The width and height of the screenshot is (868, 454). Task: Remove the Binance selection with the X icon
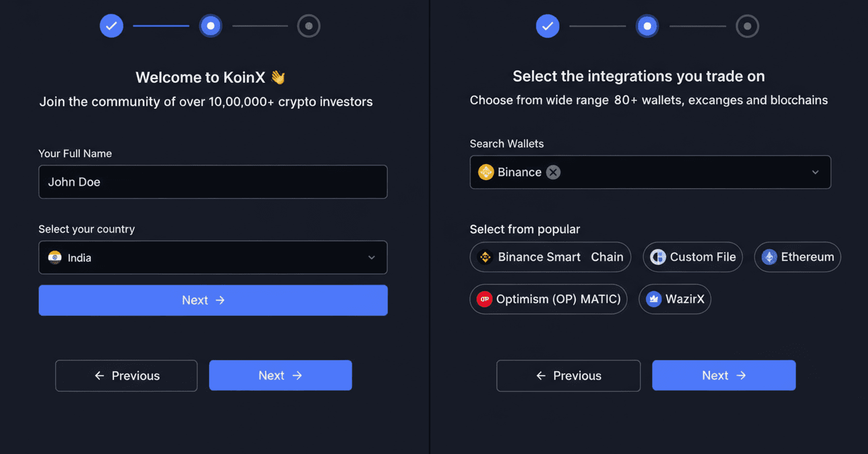[553, 172]
